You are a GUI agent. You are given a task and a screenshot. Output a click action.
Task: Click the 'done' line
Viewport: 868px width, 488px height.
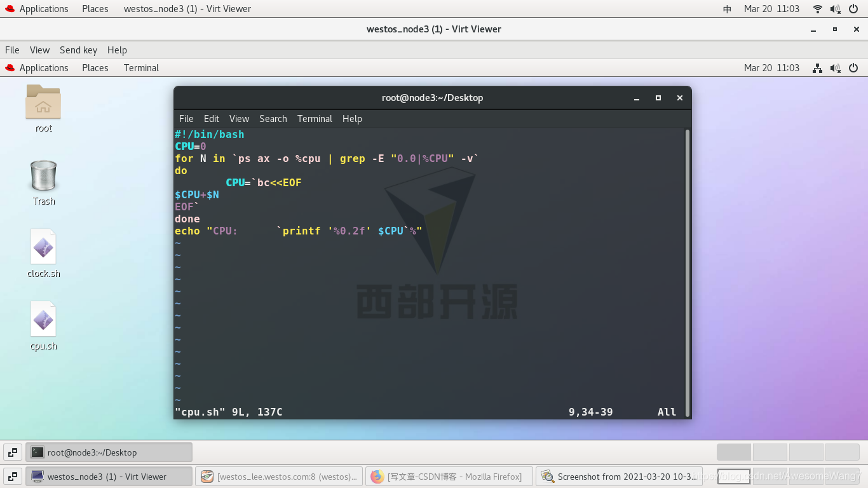pyautogui.click(x=187, y=219)
